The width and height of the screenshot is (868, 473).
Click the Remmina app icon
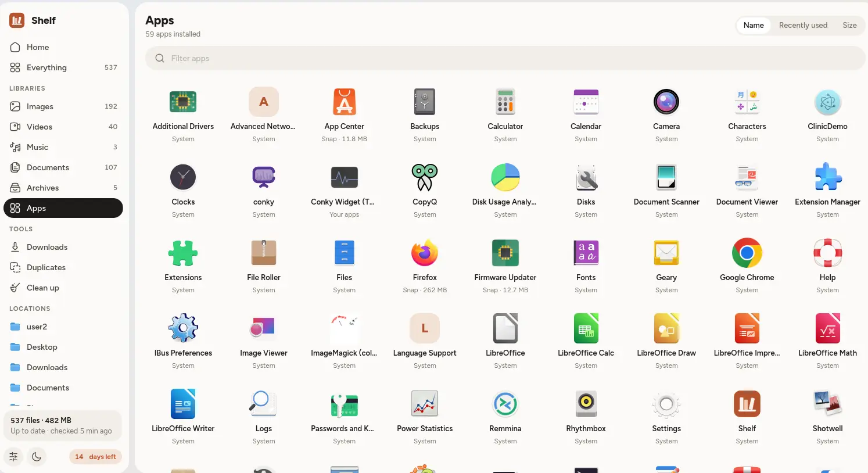[x=505, y=404]
